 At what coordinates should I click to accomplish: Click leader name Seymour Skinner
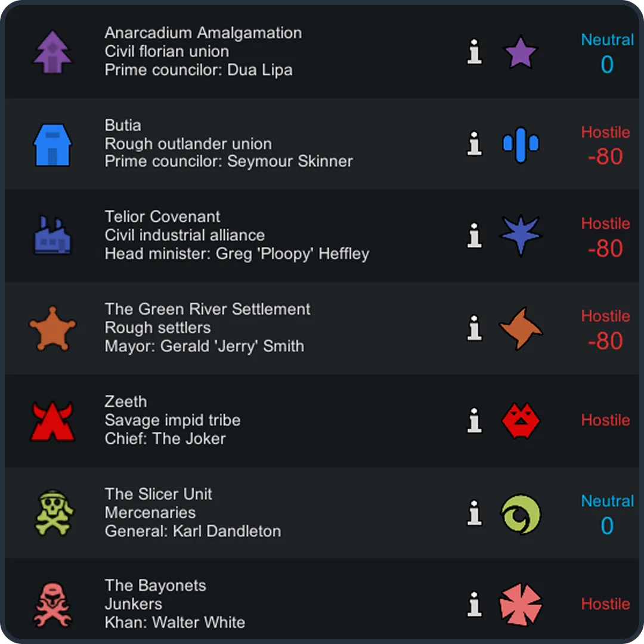290,162
